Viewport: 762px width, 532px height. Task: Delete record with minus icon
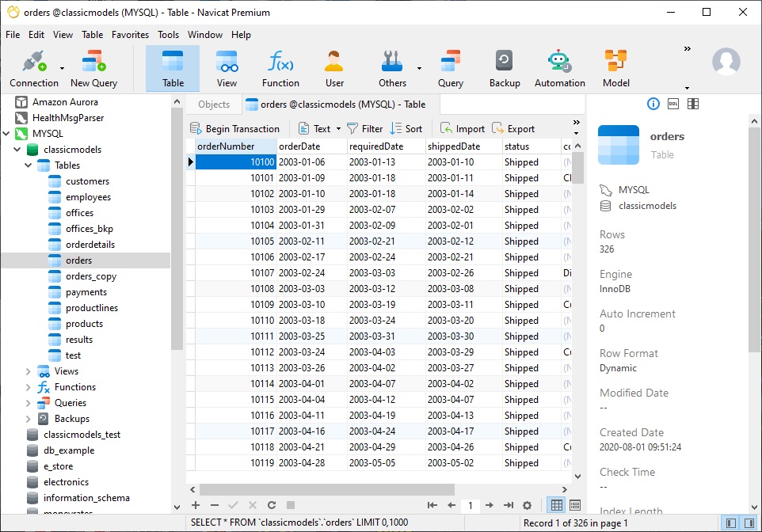[x=215, y=505]
